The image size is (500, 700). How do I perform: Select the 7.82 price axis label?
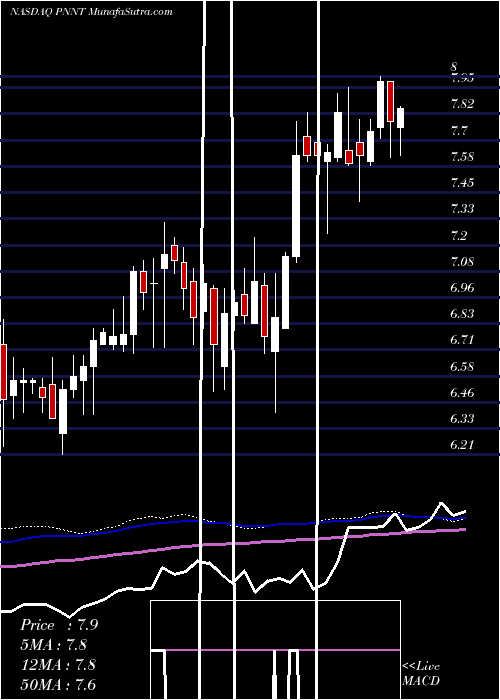click(463, 104)
